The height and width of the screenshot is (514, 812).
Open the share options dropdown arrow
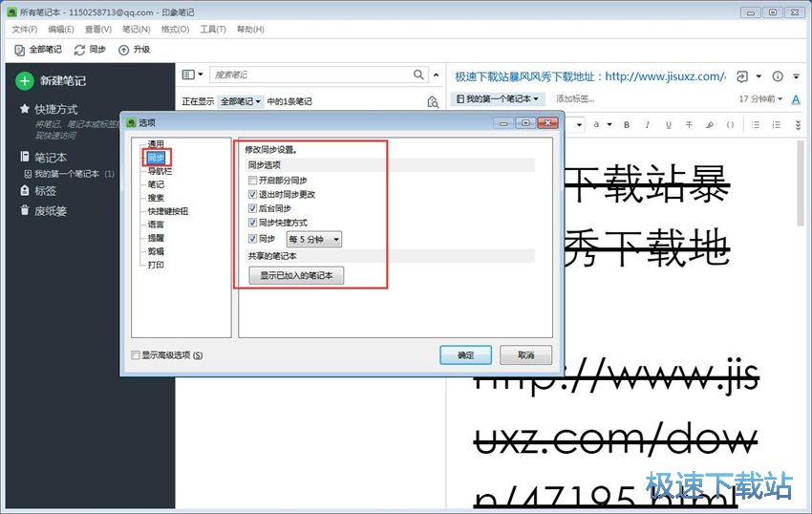click(x=759, y=76)
